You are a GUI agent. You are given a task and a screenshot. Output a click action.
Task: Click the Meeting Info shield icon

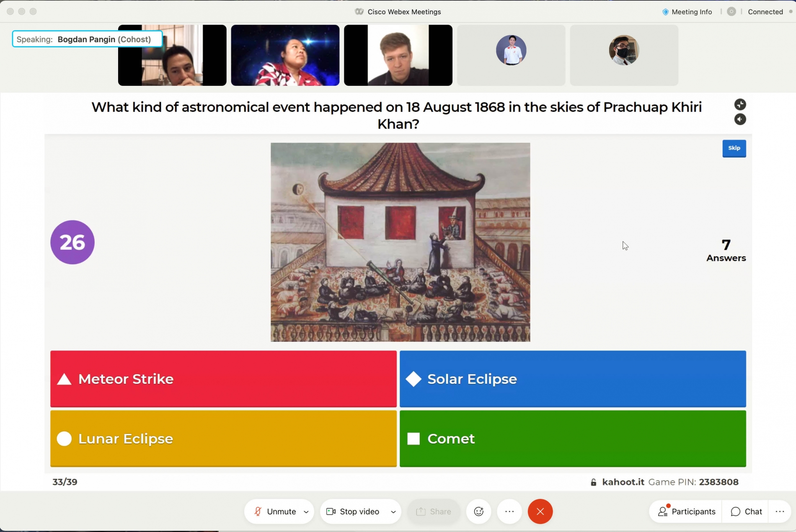point(665,12)
